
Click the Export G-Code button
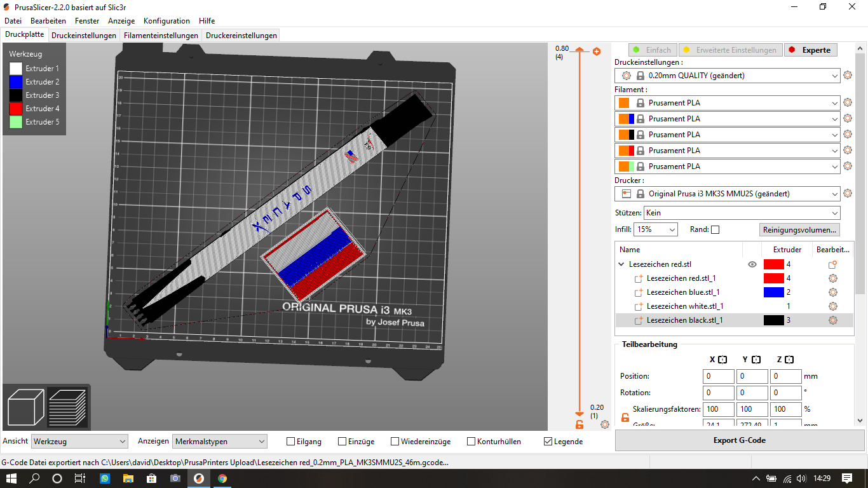pos(740,440)
